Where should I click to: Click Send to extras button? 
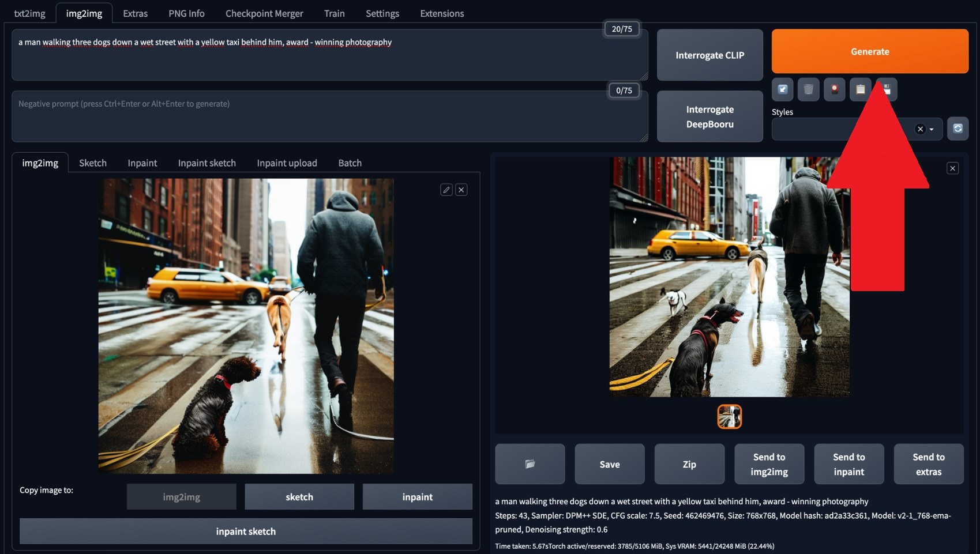(928, 464)
